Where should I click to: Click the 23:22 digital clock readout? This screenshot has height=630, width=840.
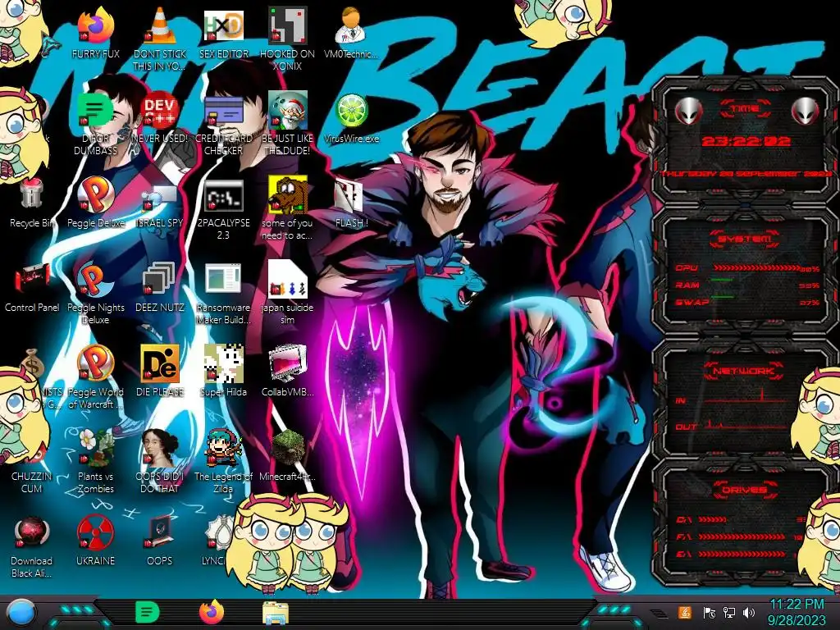tap(746, 141)
